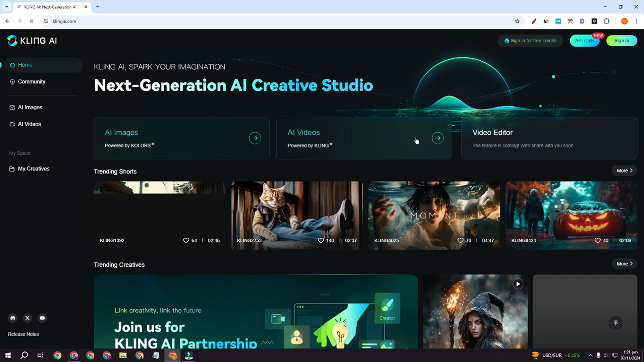The height and width of the screenshot is (362, 644).
Task: Open a new browser tab
Action: [x=98, y=7]
